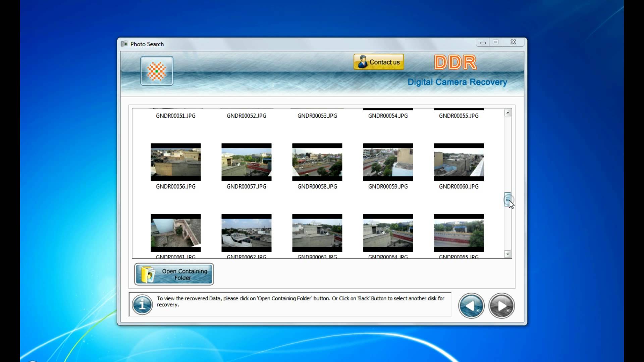Click the orange checkered logo icon
644x362 pixels.
(157, 71)
